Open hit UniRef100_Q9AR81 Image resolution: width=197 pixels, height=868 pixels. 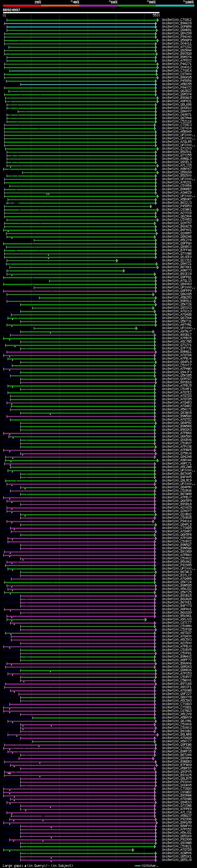177,30
